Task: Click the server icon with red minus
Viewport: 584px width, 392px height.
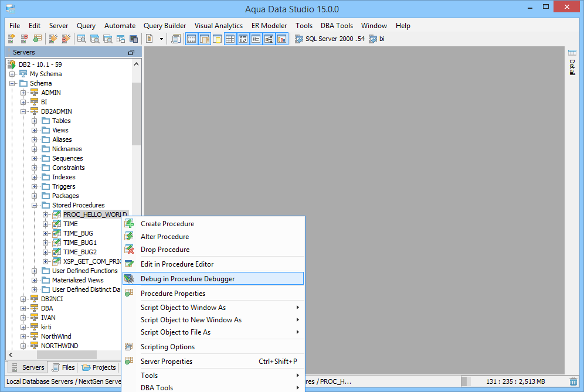Action: point(24,38)
